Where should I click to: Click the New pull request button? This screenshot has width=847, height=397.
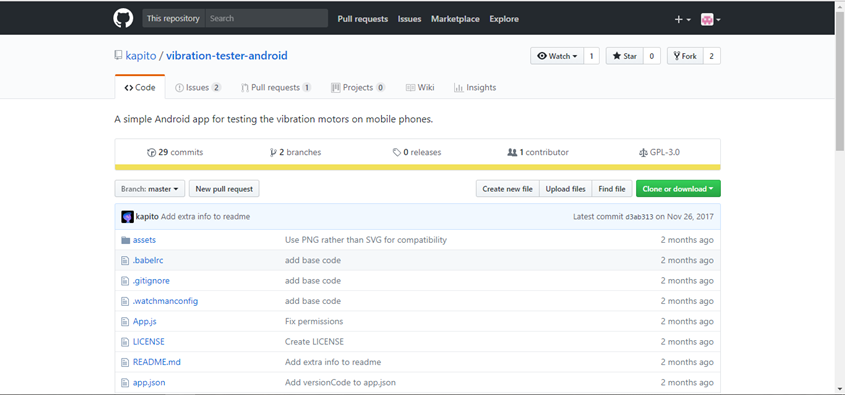[x=224, y=189]
